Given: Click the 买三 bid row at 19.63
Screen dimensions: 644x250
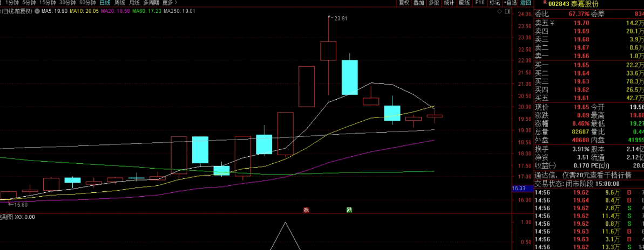Looking at the screenshot, I should pyautogui.click(x=588, y=81).
